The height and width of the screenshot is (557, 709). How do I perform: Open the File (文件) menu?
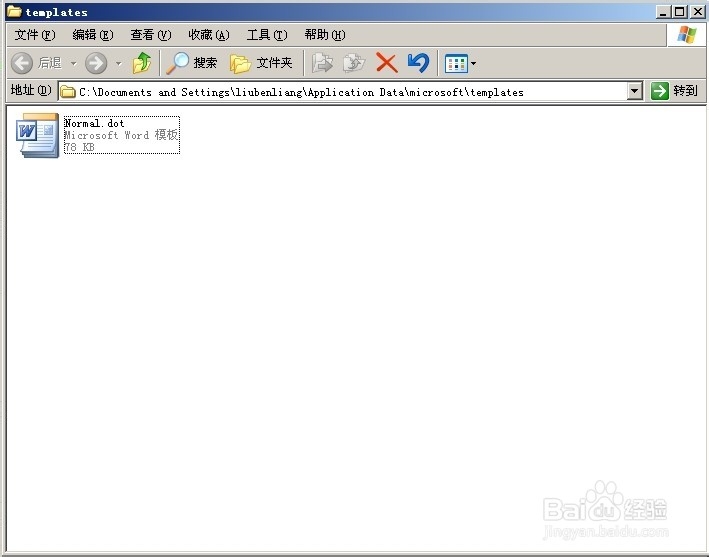(x=35, y=35)
